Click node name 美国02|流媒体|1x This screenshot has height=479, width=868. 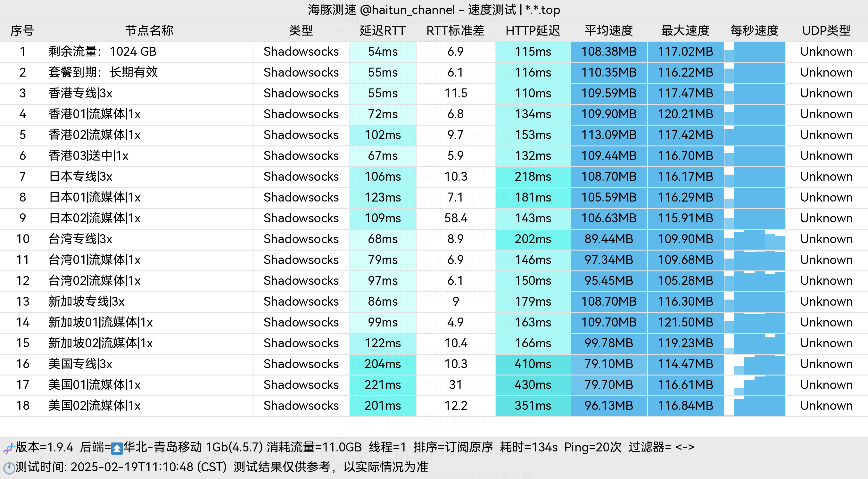pos(94,406)
